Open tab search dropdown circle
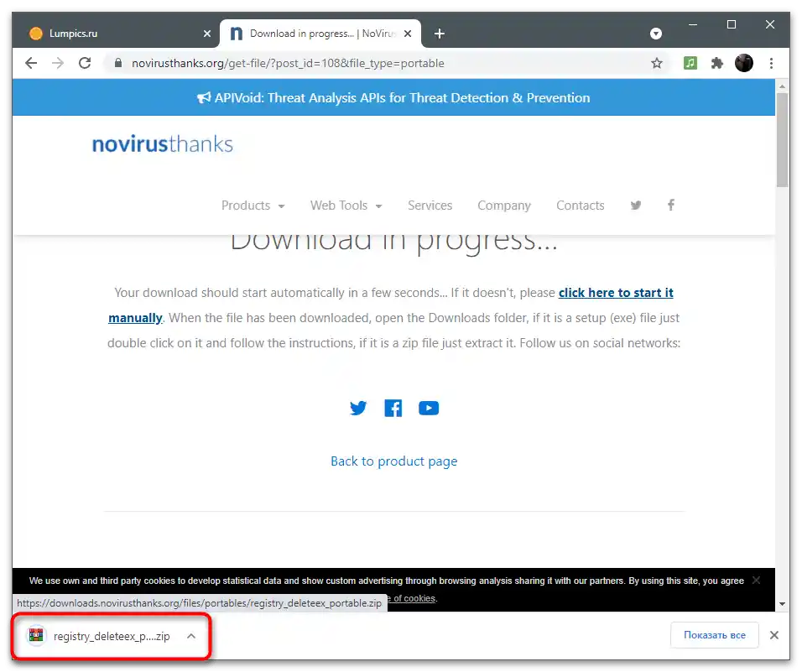 pos(656,34)
